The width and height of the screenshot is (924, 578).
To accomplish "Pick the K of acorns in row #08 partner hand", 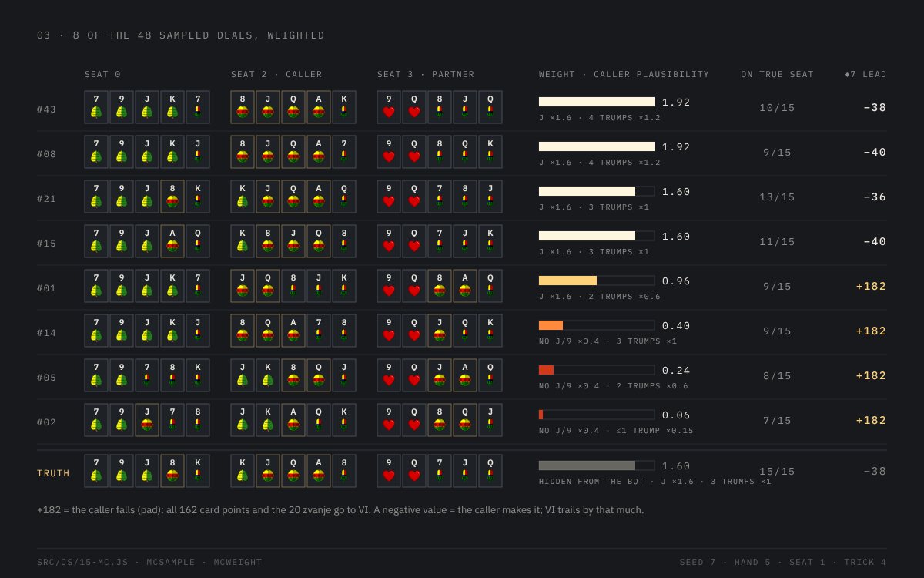I will click(490, 152).
